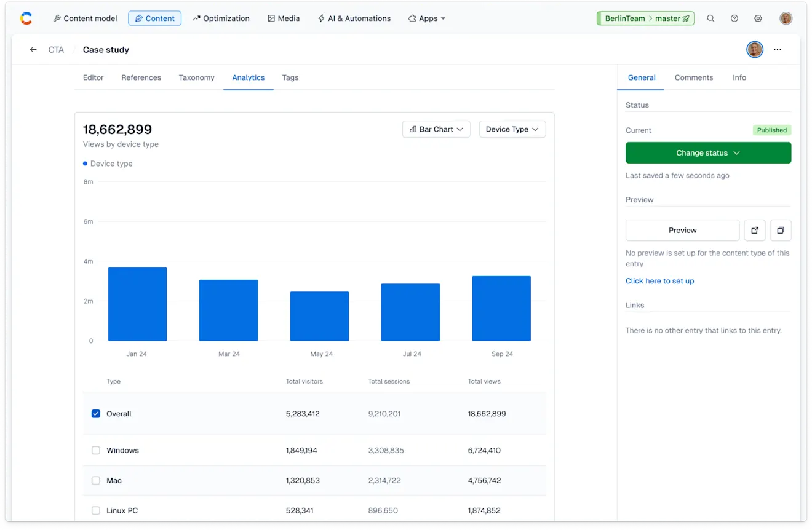Viewport: 812px width, 530px height.
Task: Open the help question mark icon
Action: 734,18
